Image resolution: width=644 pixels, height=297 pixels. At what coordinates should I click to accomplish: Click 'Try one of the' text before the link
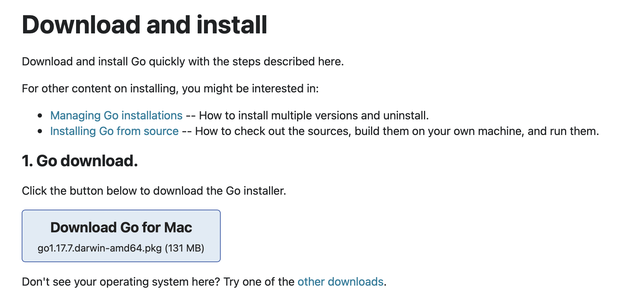[259, 282]
